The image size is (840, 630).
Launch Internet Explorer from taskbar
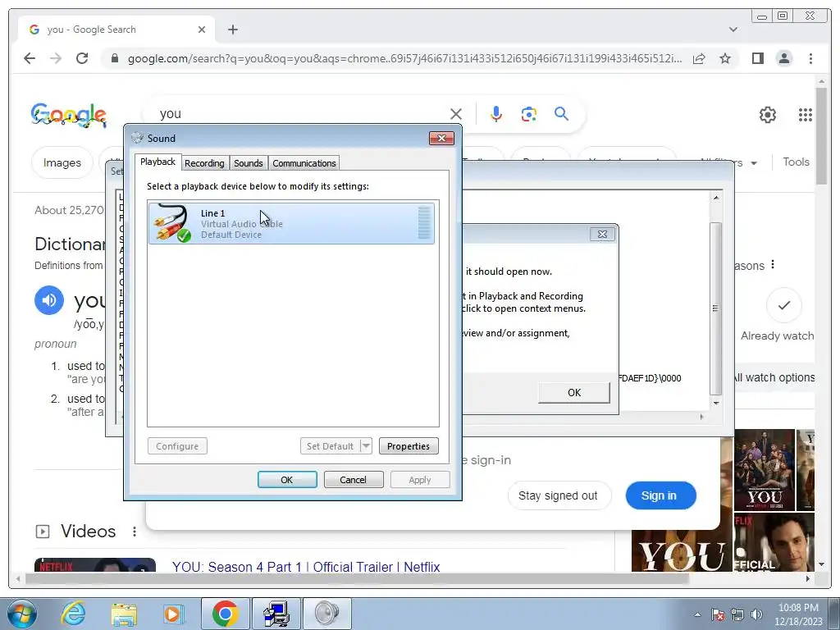point(72,614)
